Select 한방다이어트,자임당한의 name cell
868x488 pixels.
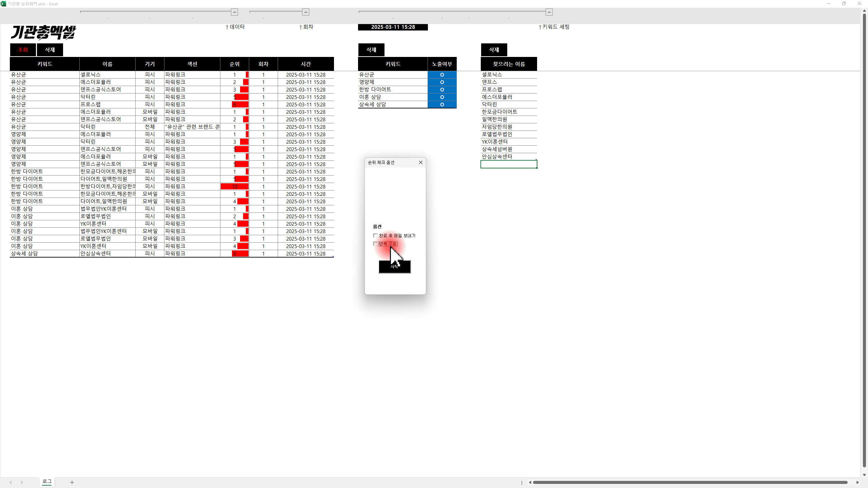pos(107,186)
